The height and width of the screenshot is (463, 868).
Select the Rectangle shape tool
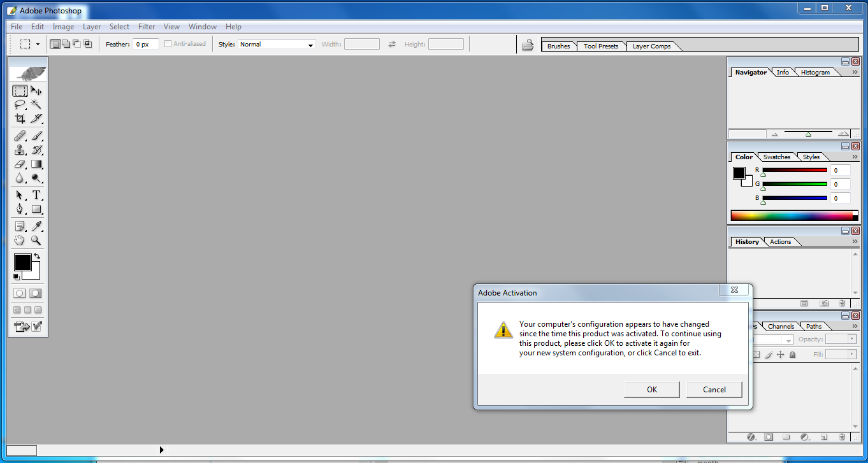36,209
